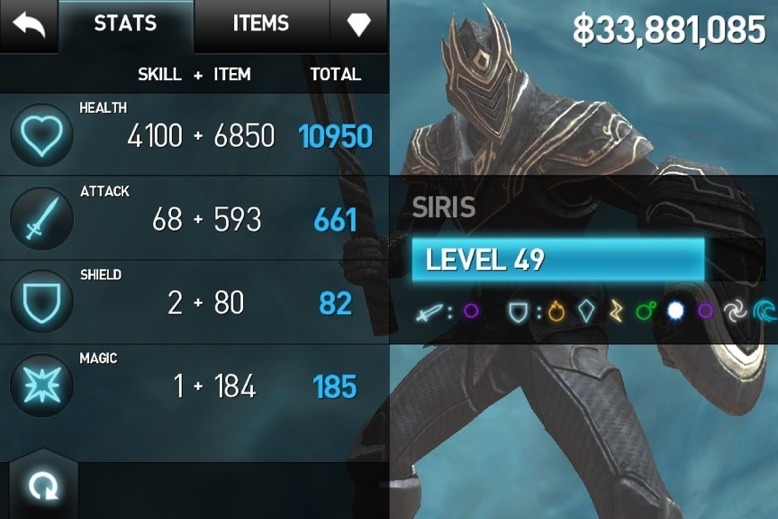Select the Shield stat icon
778x519 pixels.
(x=42, y=302)
